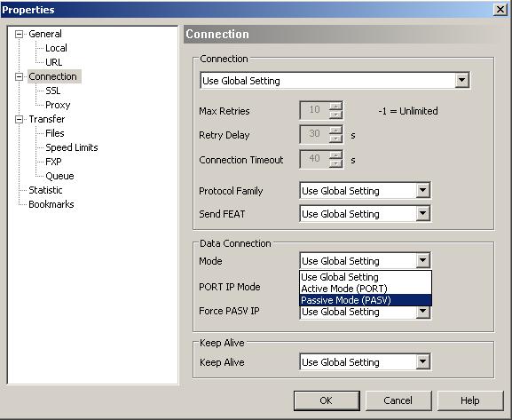
Task: Pick Use Global Setting in Mode list
Action: (x=366, y=277)
